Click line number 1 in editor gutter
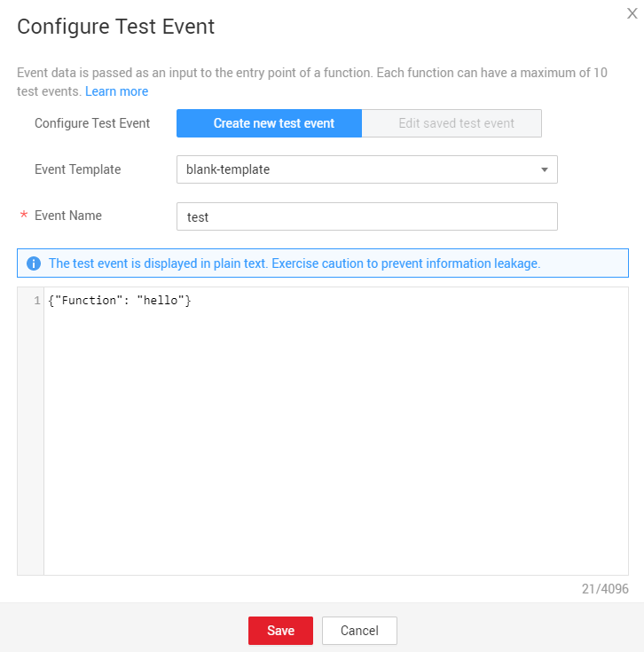Viewport: 644px width, 652px height. tap(36, 302)
